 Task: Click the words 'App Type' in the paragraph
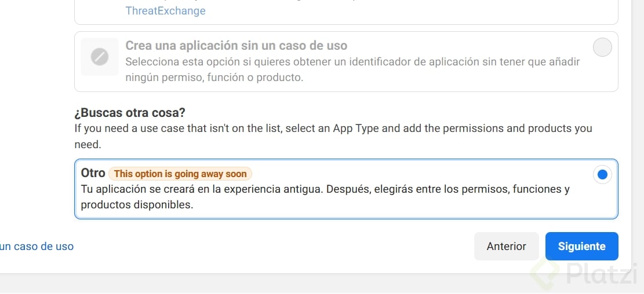356,128
